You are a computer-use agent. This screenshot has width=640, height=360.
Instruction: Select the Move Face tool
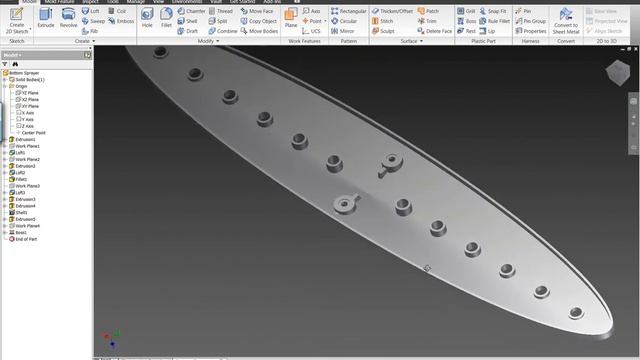257,11
